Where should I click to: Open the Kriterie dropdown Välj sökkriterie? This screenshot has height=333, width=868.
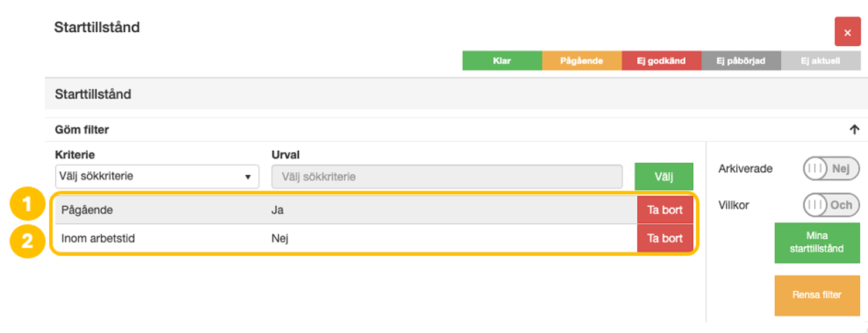click(157, 176)
